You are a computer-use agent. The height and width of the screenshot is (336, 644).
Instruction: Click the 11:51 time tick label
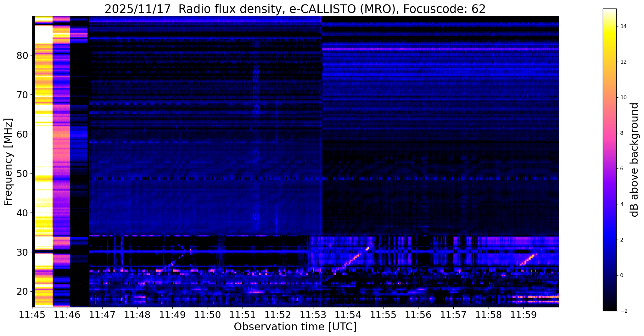pyautogui.click(x=243, y=315)
